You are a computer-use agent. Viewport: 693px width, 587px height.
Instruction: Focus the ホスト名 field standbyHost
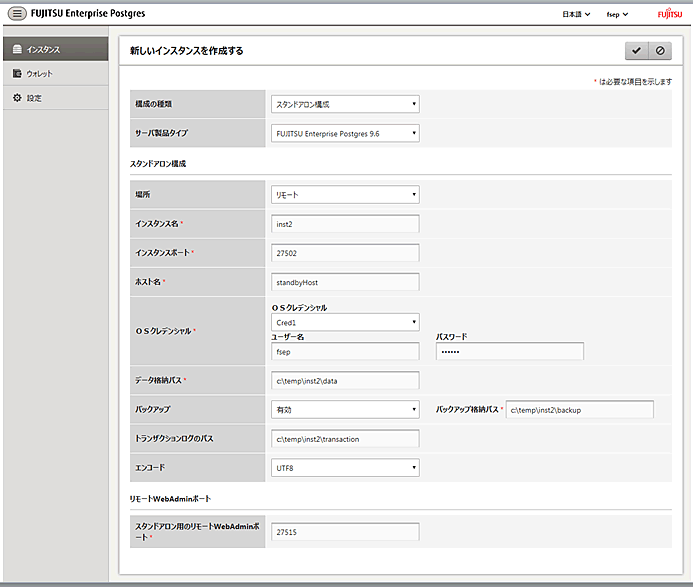[345, 282]
